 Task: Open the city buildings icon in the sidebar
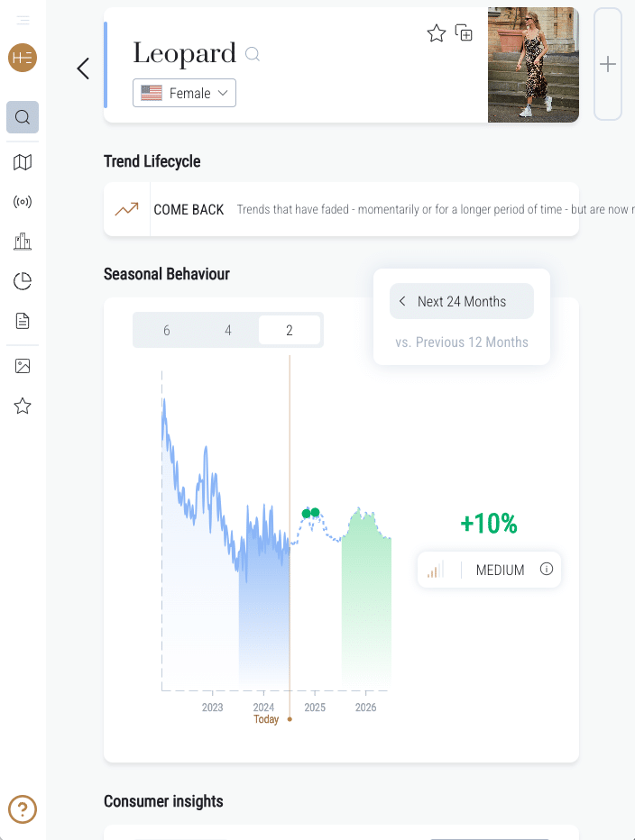[23, 242]
